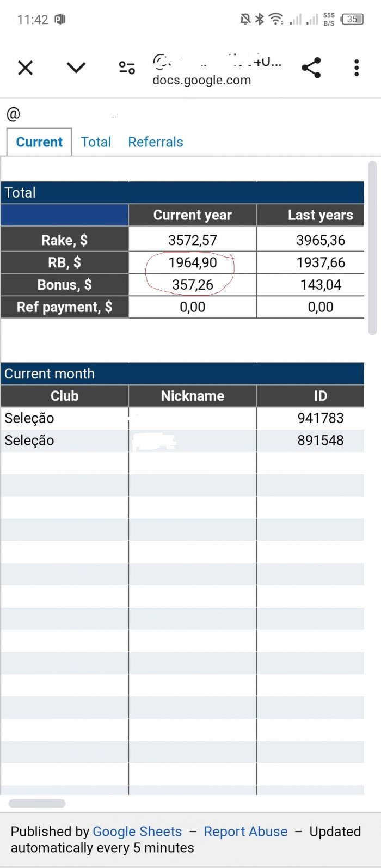The width and height of the screenshot is (381, 868).
Task: Close the browser custom tab
Action: [26, 68]
